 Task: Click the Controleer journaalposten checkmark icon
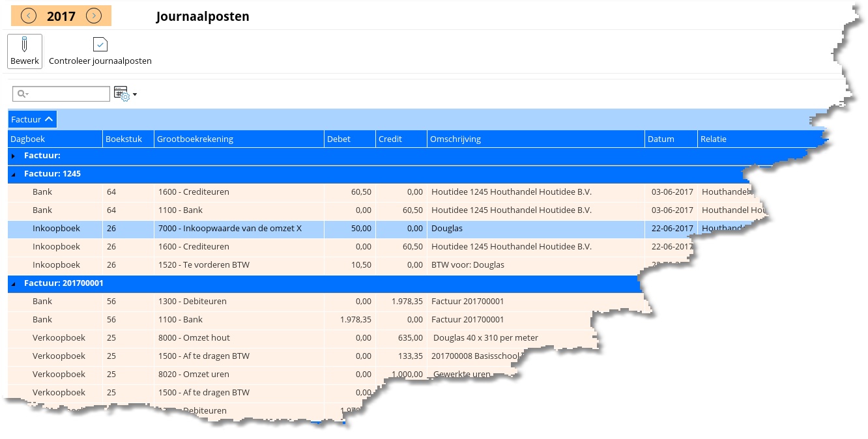(x=100, y=45)
